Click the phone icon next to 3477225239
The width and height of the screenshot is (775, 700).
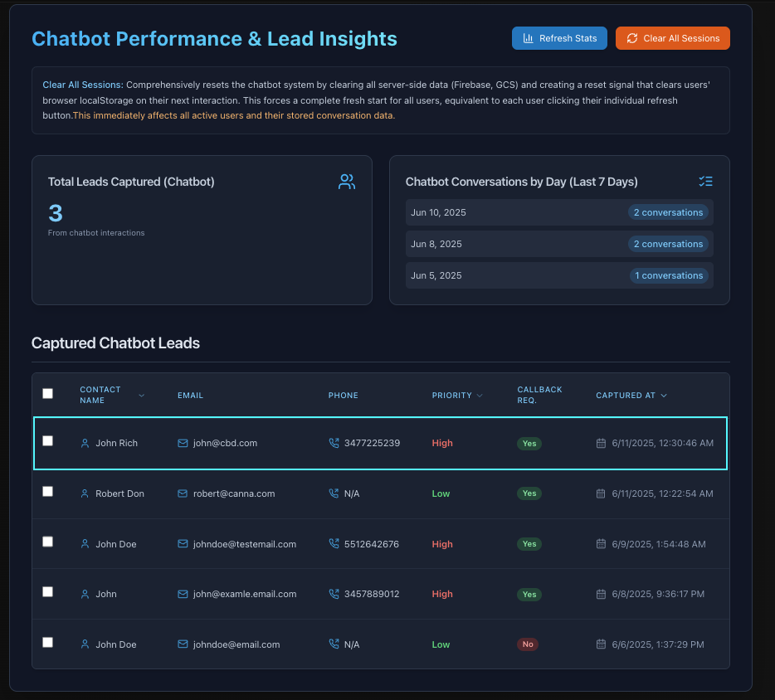(333, 443)
